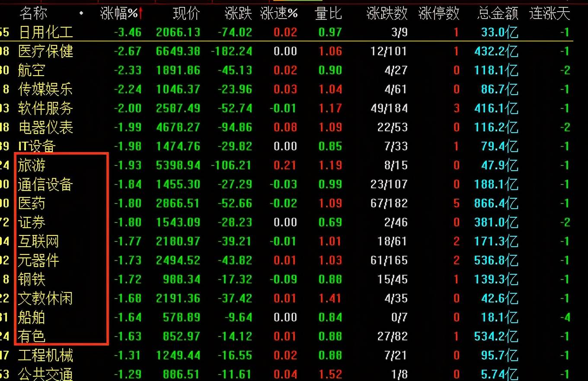Open the 船舶 sector
This screenshot has width=588, height=381.
tap(32, 317)
